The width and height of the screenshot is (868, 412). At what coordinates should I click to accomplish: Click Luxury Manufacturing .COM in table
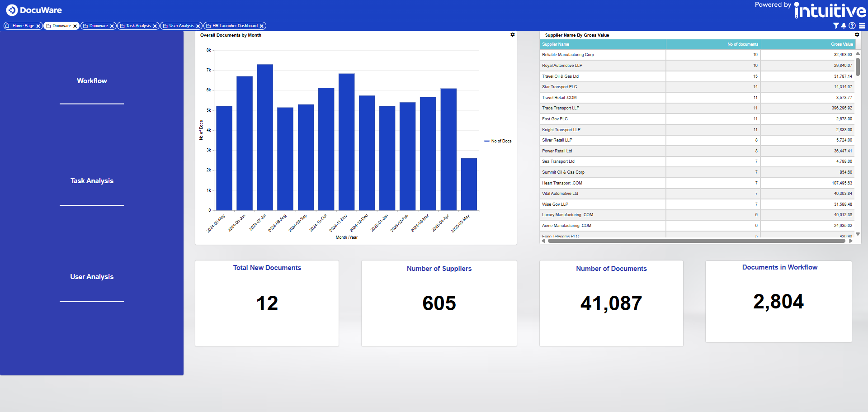[x=567, y=215]
